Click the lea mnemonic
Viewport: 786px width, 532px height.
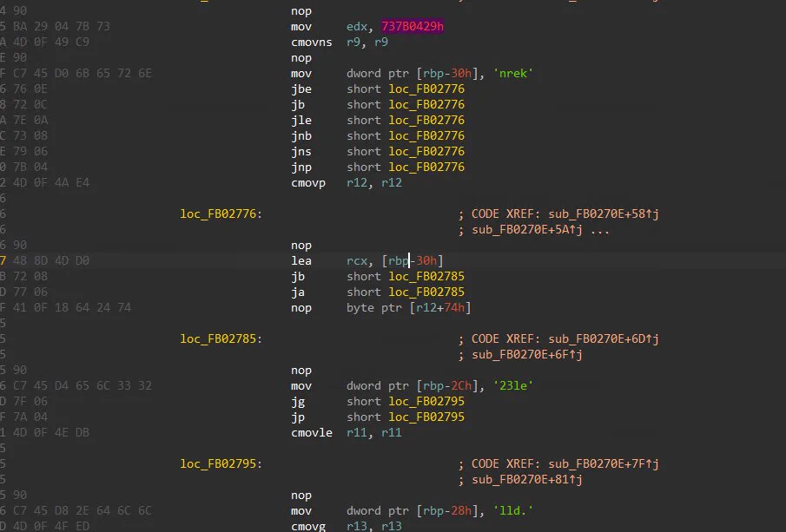(x=301, y=261)
